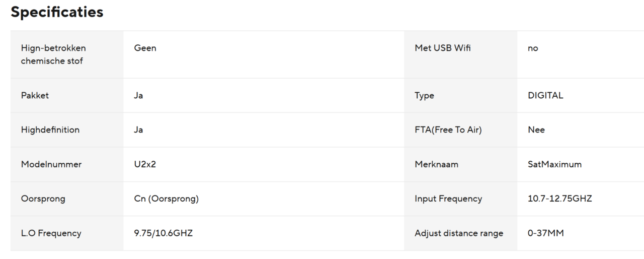Viewport: 644px width, 259px height.
Task: Select the 10.7-12.75GHZ input frequency value
Action: 559,199
